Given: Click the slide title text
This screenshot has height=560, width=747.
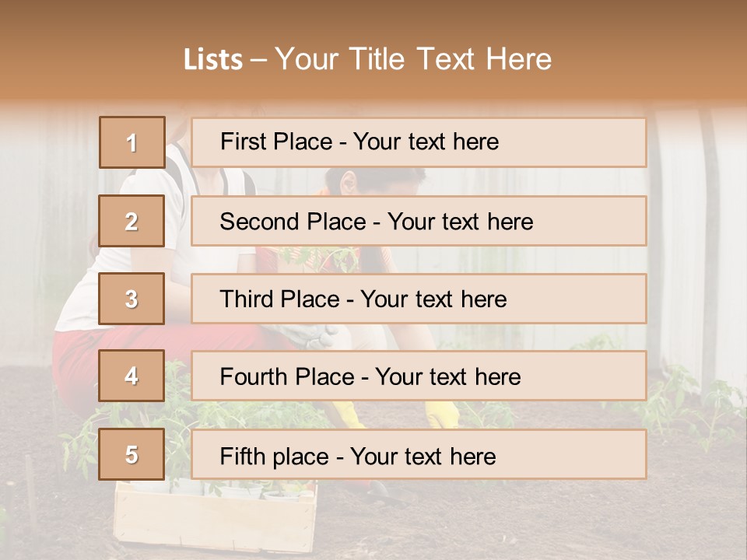Looking at the screenshot, I should click(x=367, y=59).
